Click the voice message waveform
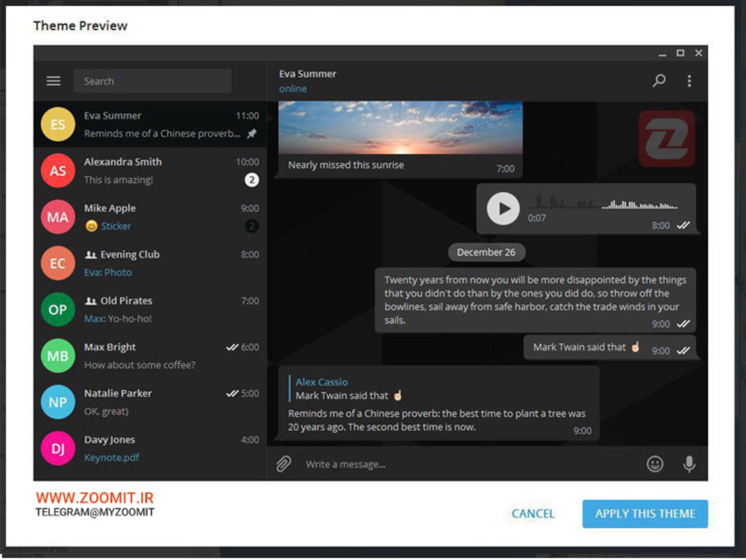Screen dimensions: 746x560 pyautogui.click(x=602, y=204)
